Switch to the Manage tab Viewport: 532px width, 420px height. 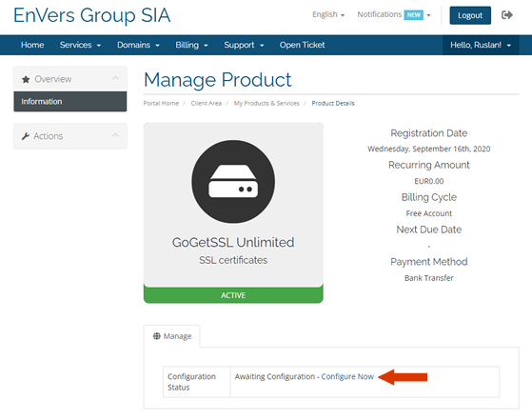tap(172, 336)
